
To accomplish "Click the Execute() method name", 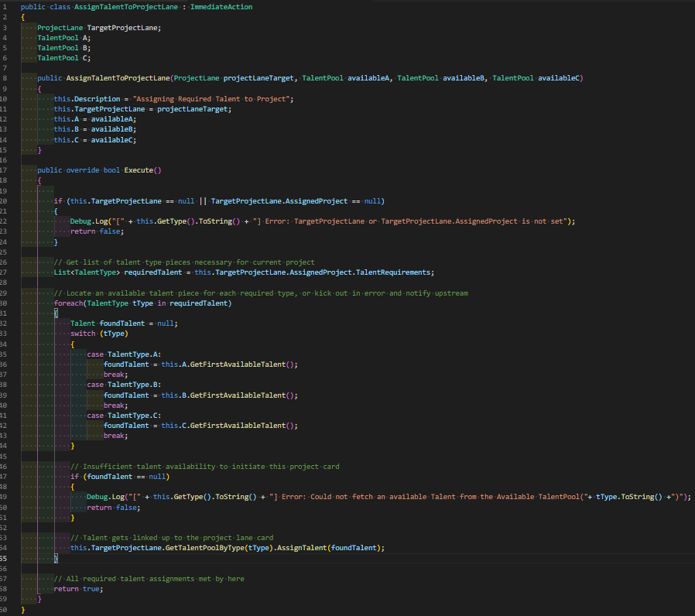I will pyautogui.click(x=142, y=170).
